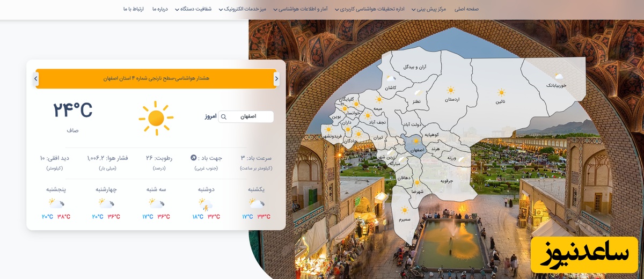Open the ارتباط با ما menu item
The width and height of the screenshot is (644, 279).
click(133, 9)
